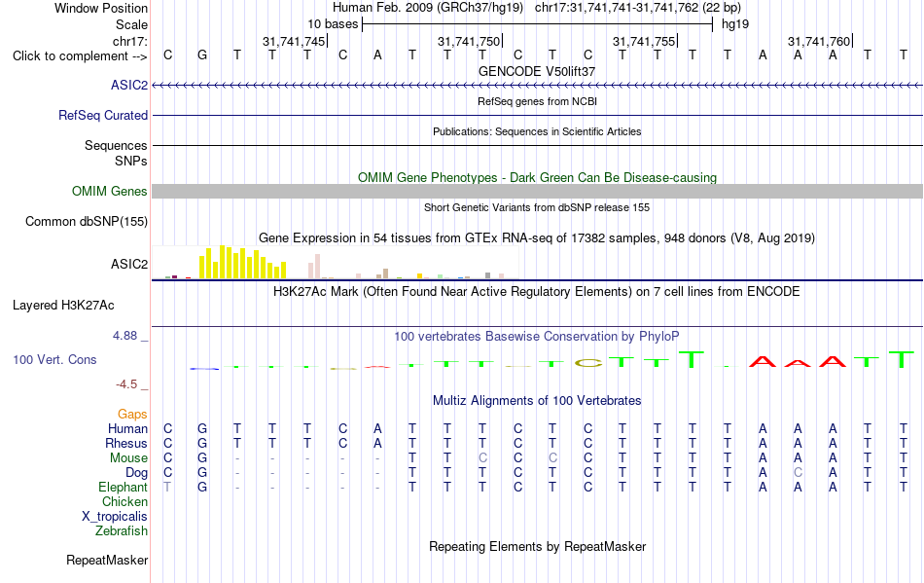
Task: Click the tallest green T in PhyloP conservation logo
Action: tap(692, 359)
